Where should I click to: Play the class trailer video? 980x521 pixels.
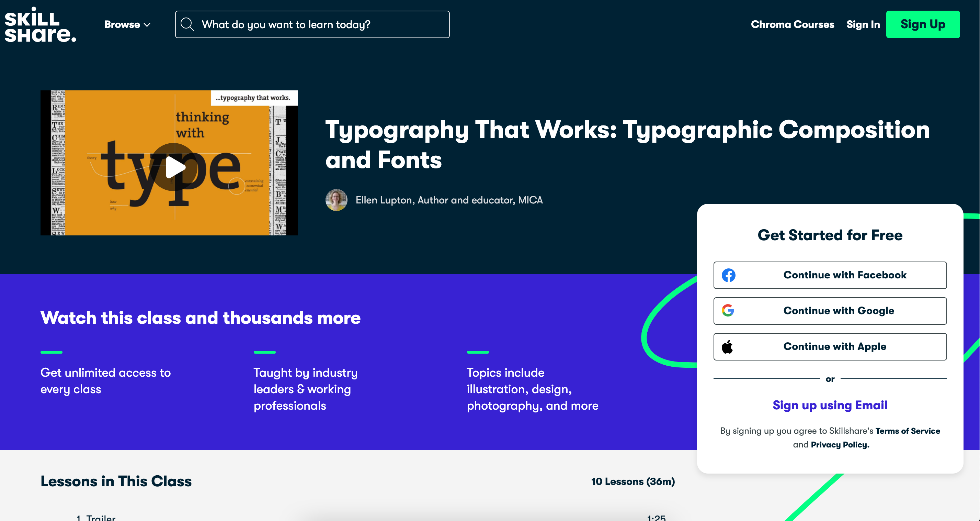173,167
